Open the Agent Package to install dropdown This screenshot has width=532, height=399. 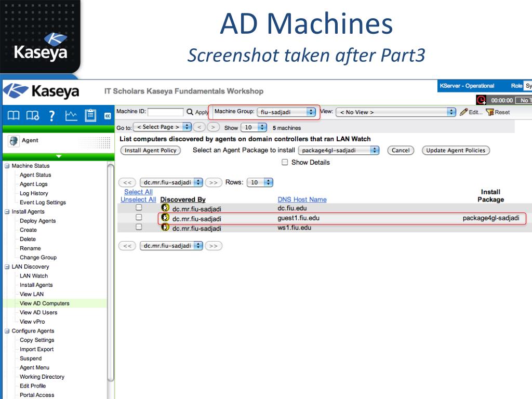click(339, 150)
